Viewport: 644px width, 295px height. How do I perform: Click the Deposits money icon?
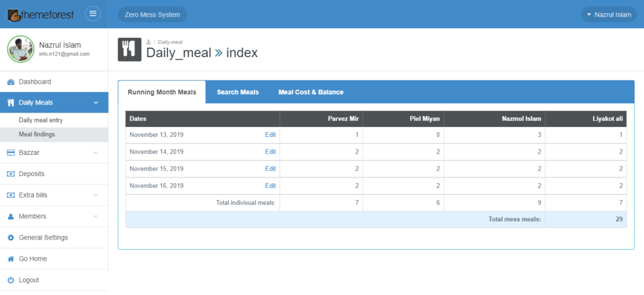pos(11,174)
